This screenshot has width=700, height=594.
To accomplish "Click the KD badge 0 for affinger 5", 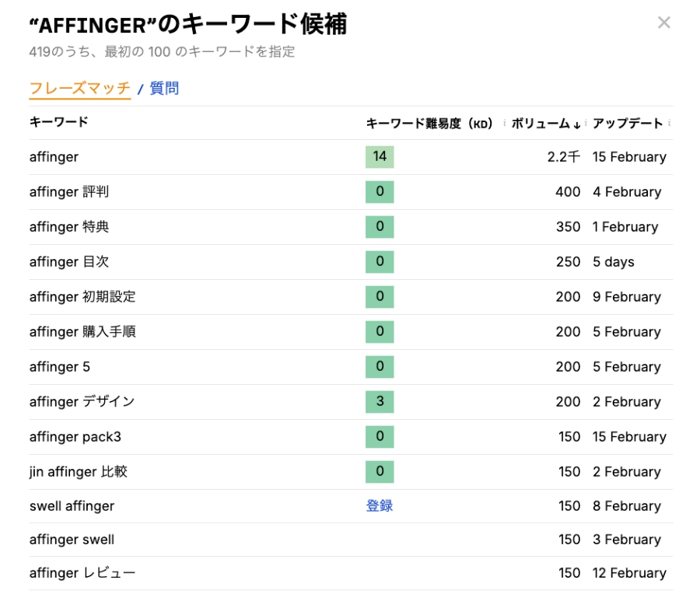I will pyautogui.click(x=380, y=367).
